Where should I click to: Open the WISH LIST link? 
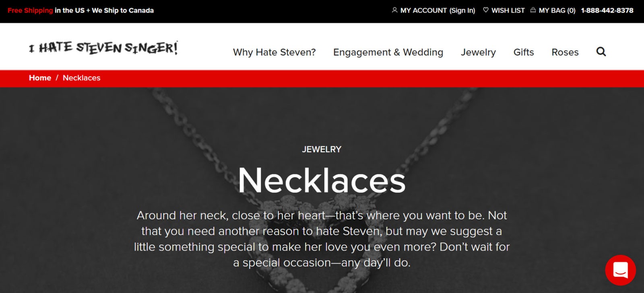click(x=508, y=10)
